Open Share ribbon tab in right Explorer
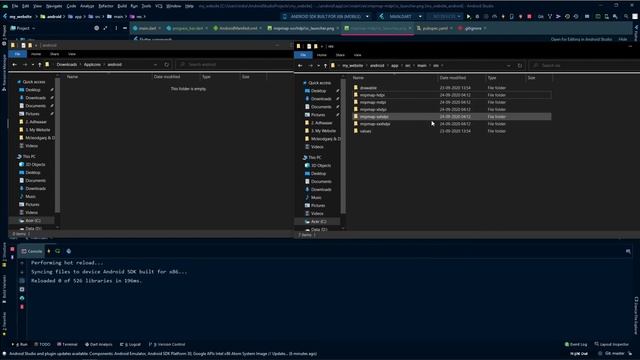Screen dimensions: 640x360 tap(340, 55)
